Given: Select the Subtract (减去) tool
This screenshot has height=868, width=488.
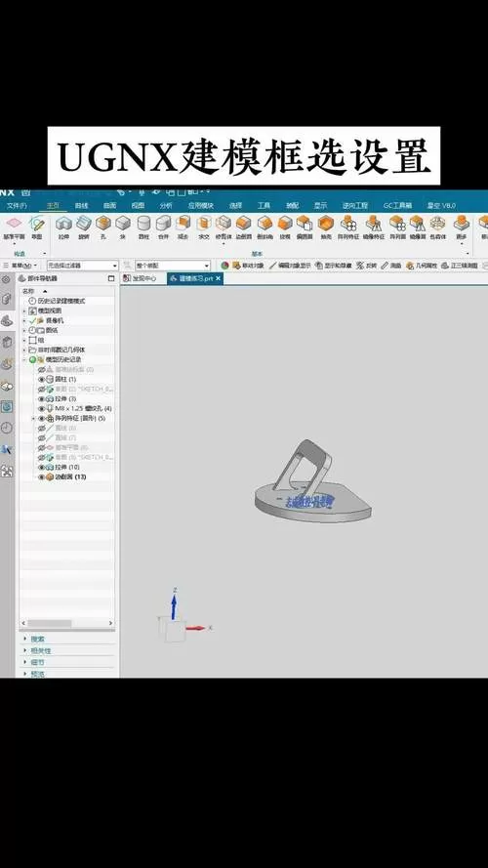Looking at the screenshot, I should coord(183,227).
